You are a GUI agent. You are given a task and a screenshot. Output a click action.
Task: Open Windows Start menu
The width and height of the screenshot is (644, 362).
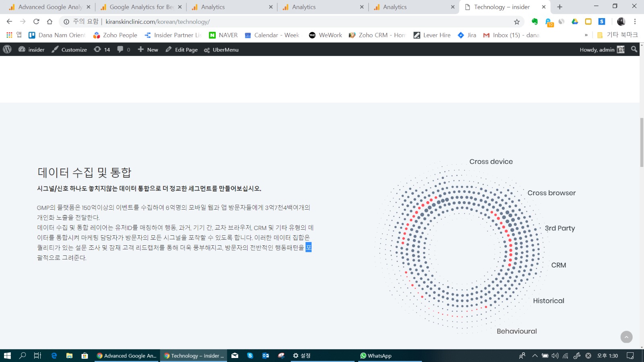(7, 356)
